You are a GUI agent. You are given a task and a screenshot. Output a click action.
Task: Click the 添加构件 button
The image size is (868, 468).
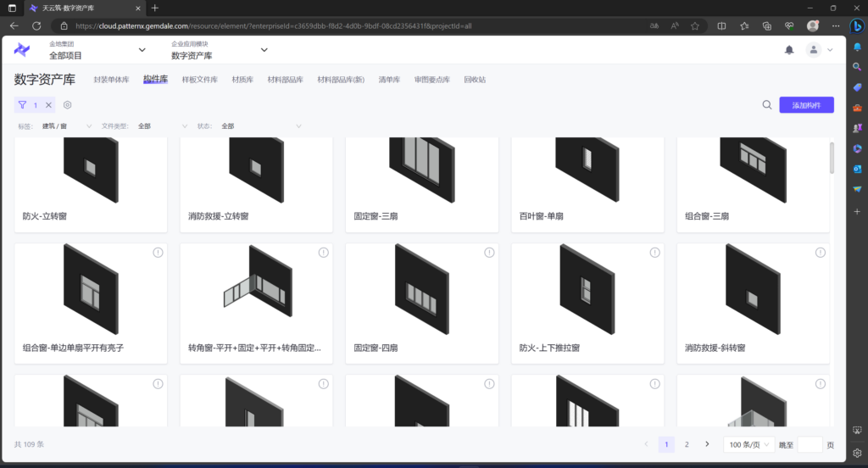pyautogui.click(x=805, y=105)
